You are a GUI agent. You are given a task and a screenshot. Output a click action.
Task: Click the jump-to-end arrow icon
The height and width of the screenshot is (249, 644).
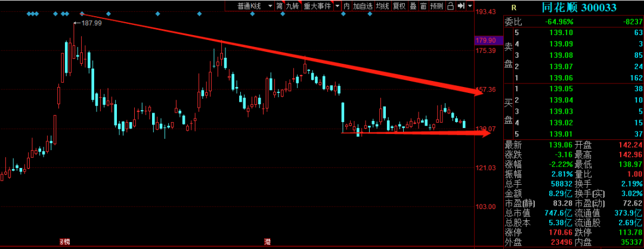460,6
